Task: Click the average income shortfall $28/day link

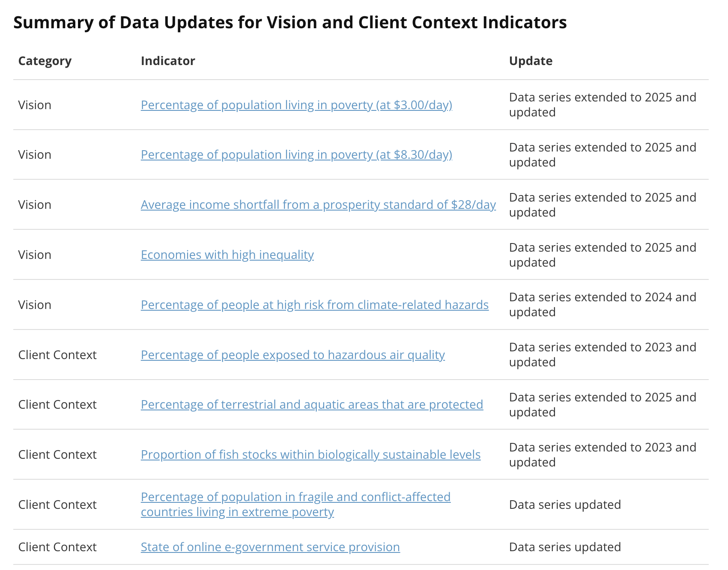Action: (x=318, y=205)
